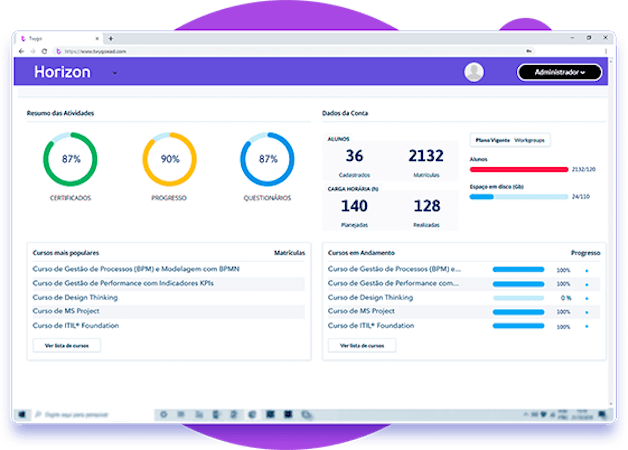Click the blue dot in Gestão de Performance row
The width and height of the screenshot is (628, 450).
click(x=587, y=285)
